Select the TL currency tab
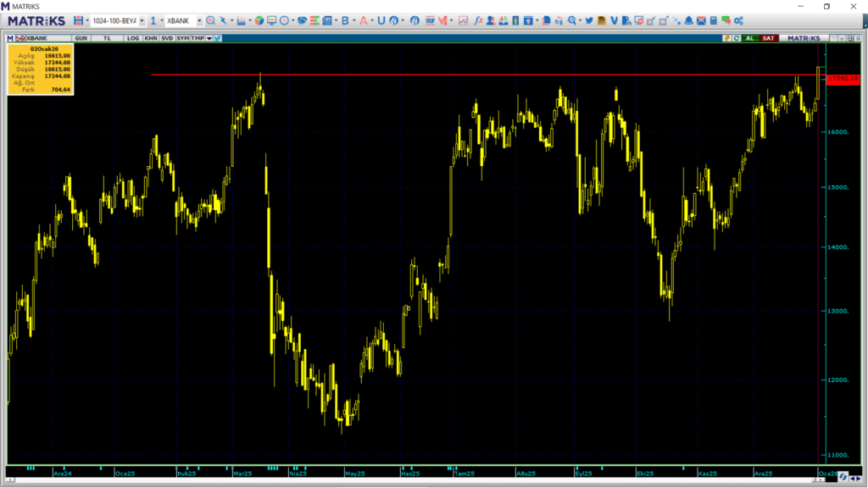 107,38
